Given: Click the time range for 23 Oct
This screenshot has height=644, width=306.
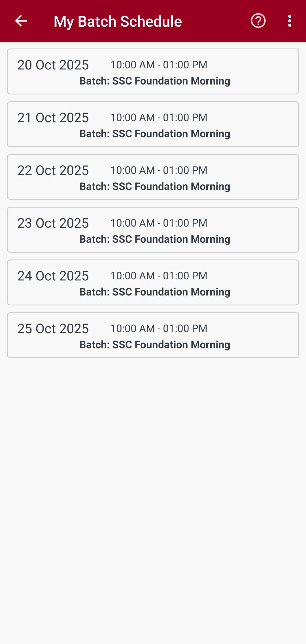Looking at the screenshot, I should tap(159, 223).
